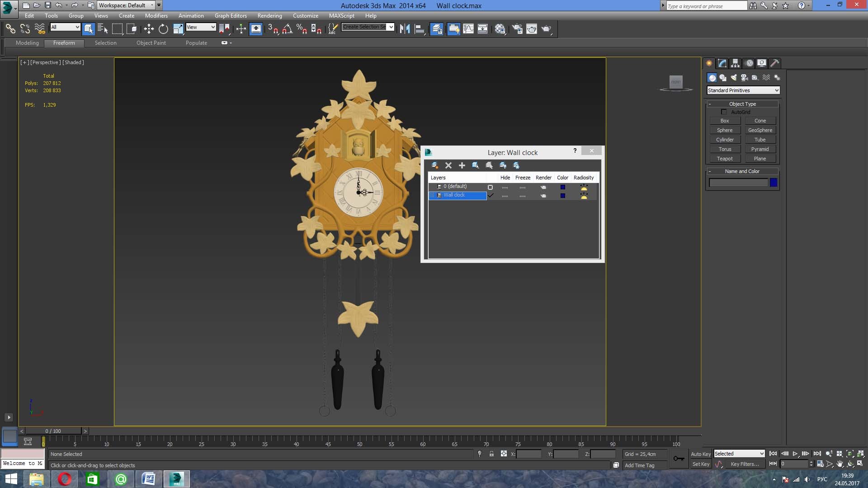Open the Curve Editor toolbar icon
Image resolution: width=868 pixels, height=488 pixels.
pyautogui.click(x=468, y=29)
